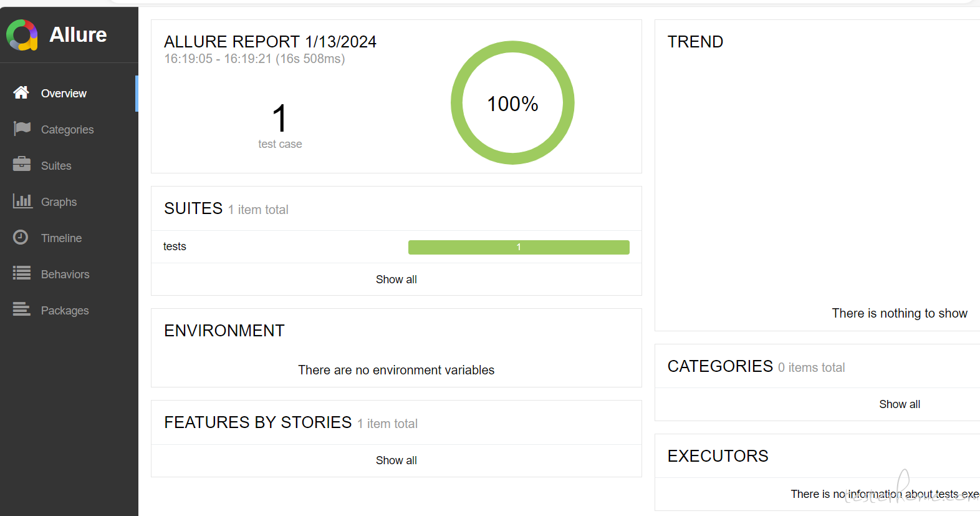Click the Allure brand title
This screenshot has height=516, width=980.
(78, 35)
